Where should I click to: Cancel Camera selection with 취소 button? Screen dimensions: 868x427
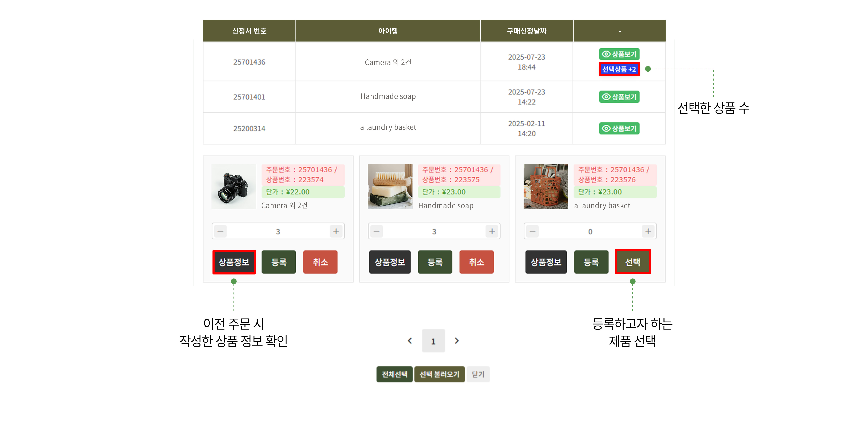[320, 262]
